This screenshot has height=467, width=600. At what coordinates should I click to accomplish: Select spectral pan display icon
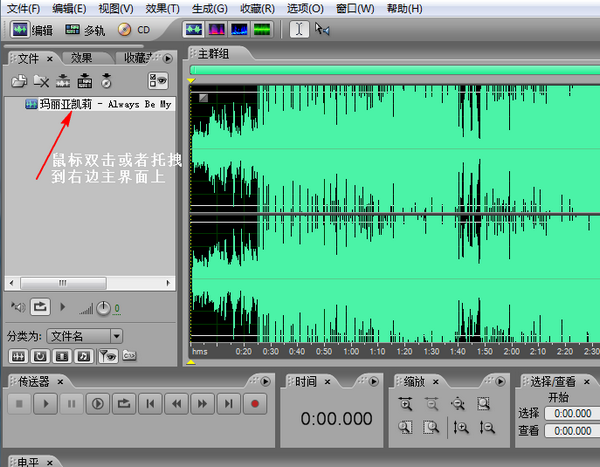tap(239, 29)
